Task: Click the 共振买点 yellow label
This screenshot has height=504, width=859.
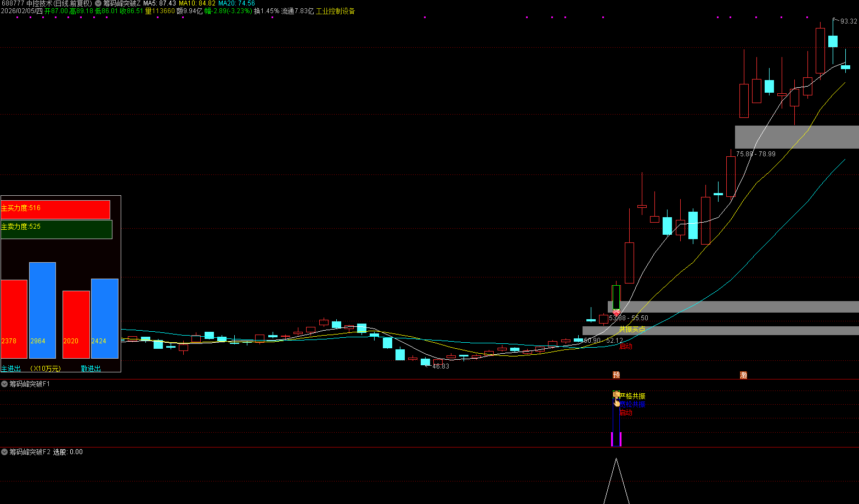Action: point(632,329)
